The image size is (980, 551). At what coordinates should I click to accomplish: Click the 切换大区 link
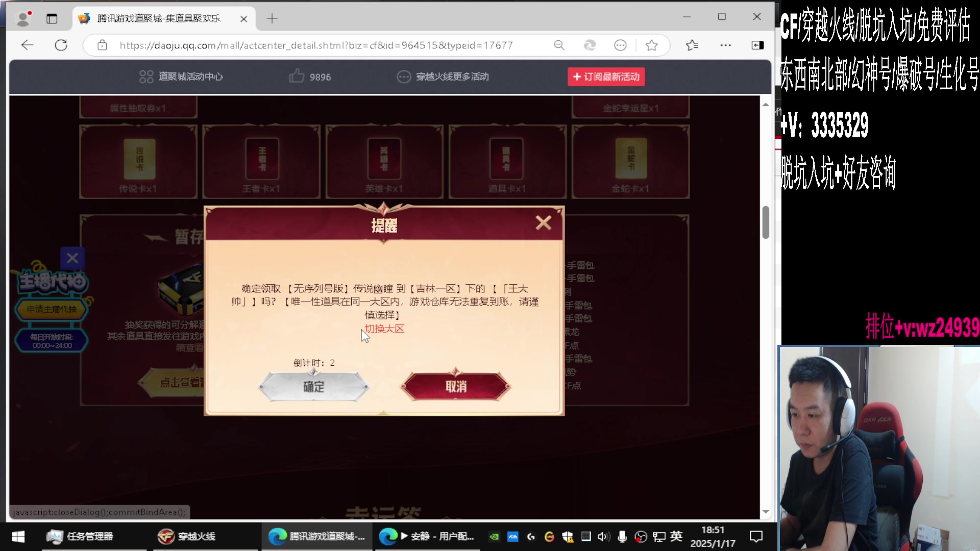[384, 329]
